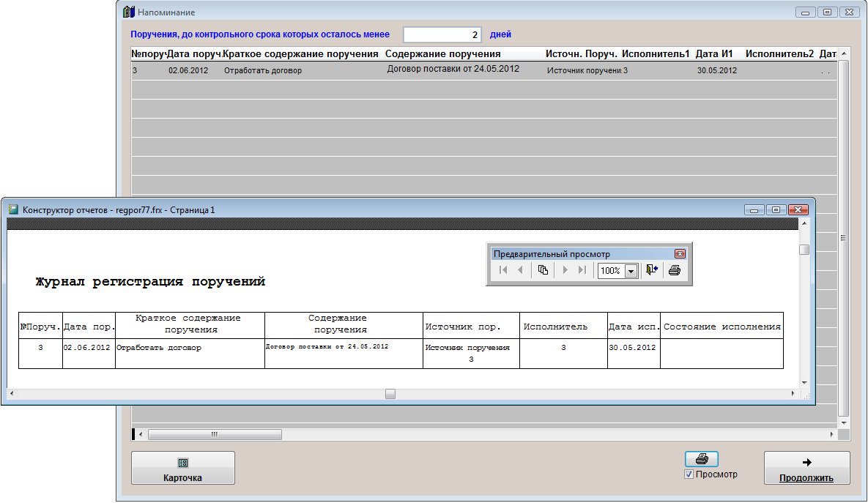This screenshot has height=503, width=868.
Task: Click the report window's horizontal scrollbar thumb
Action: [x=390, y=394]
